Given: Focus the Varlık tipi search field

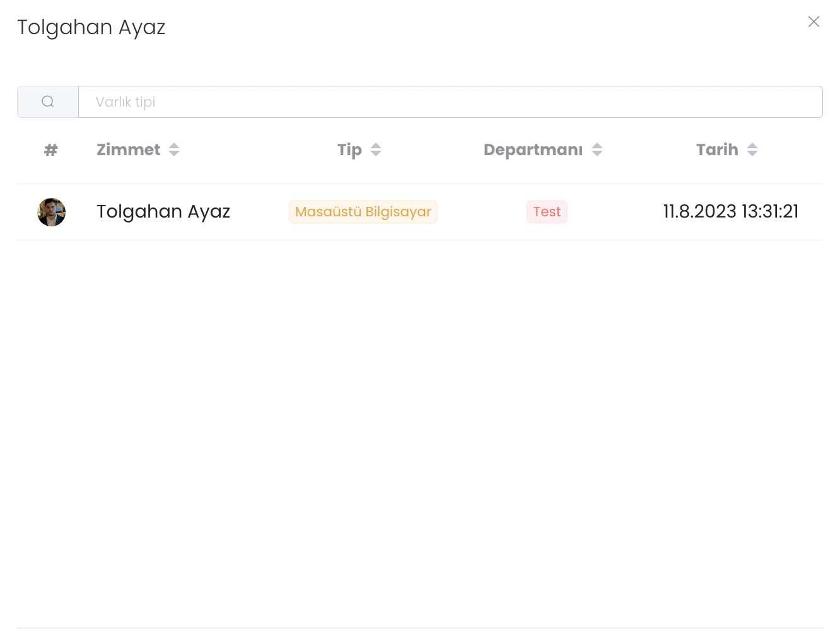Looking at the screenshot, I should click(x=450, y=102).
